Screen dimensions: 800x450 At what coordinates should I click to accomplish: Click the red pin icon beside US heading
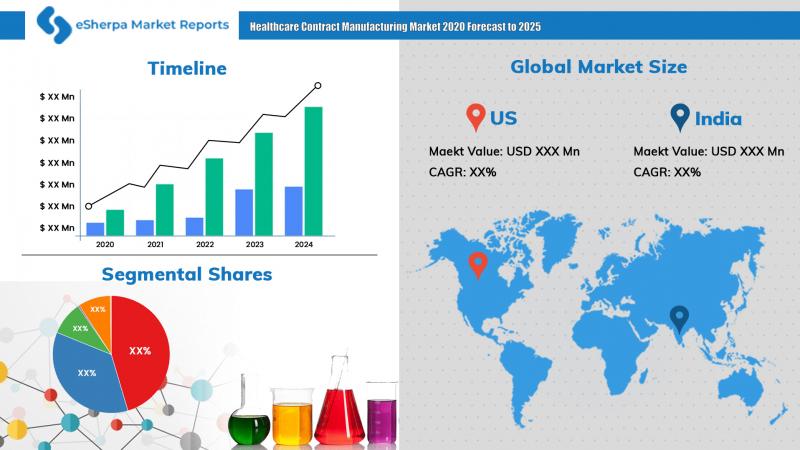[476, 117]
